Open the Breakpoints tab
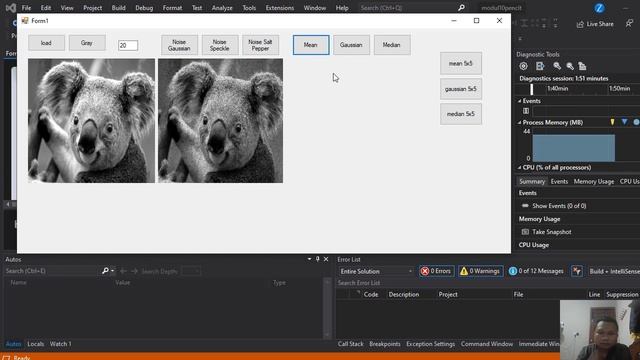This screenshot has height=360, width=640. pyautogui.click(x=384, y=344)
